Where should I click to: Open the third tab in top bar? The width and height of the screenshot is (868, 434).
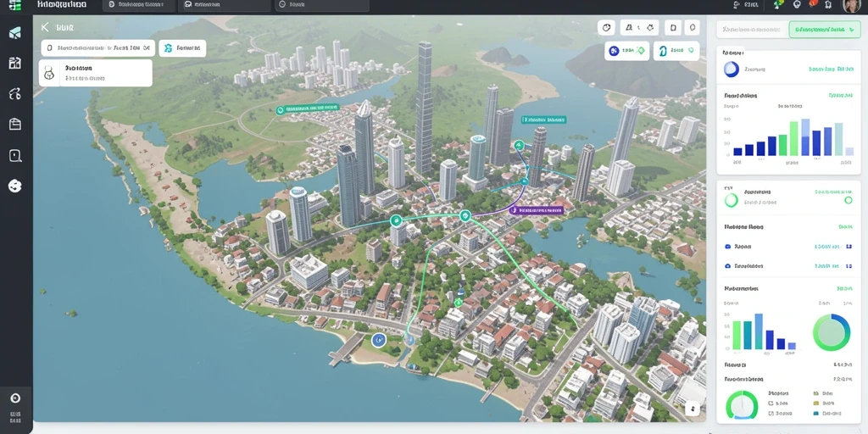tap(321, 5)
